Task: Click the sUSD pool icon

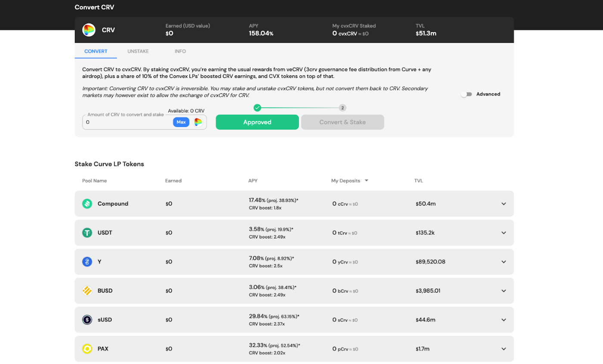Action: [87, 320]
